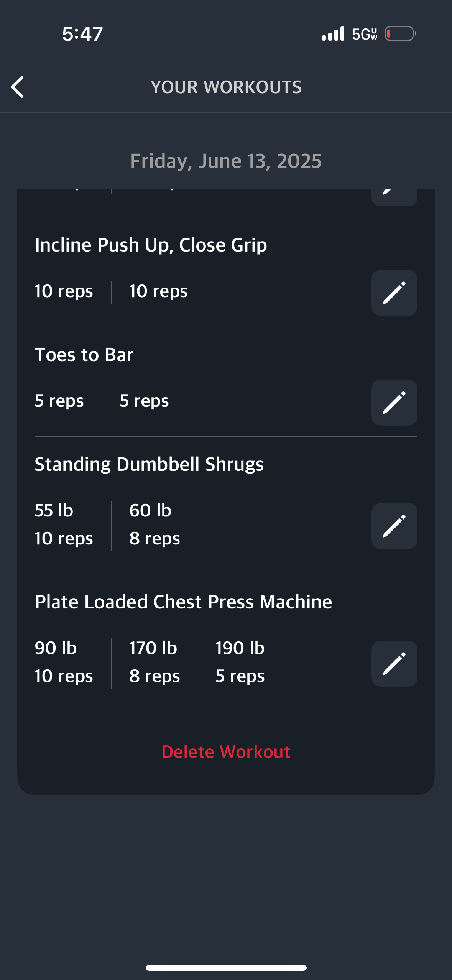452x980 pixels.
Task: Tap the partially hidden edit pencil at top
Action: (394, 197)
